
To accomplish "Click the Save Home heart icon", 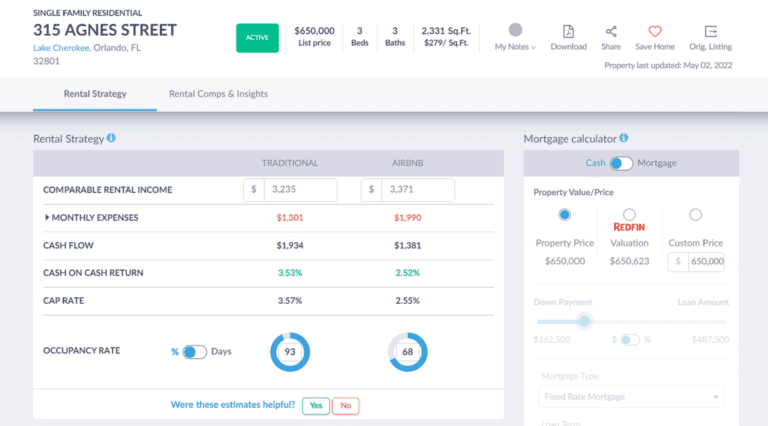I will 655,31.
